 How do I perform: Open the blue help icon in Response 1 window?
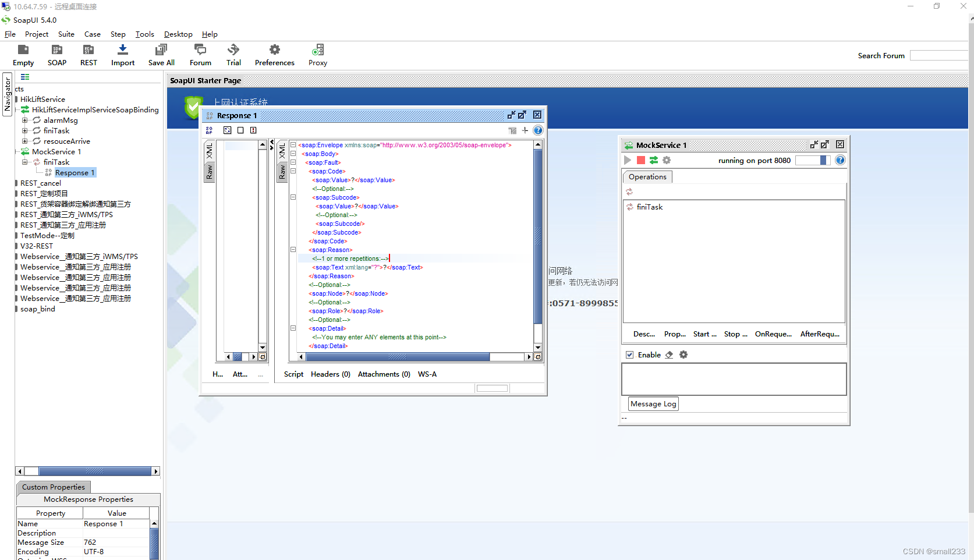pyautogui.click(x=538, y=130)
